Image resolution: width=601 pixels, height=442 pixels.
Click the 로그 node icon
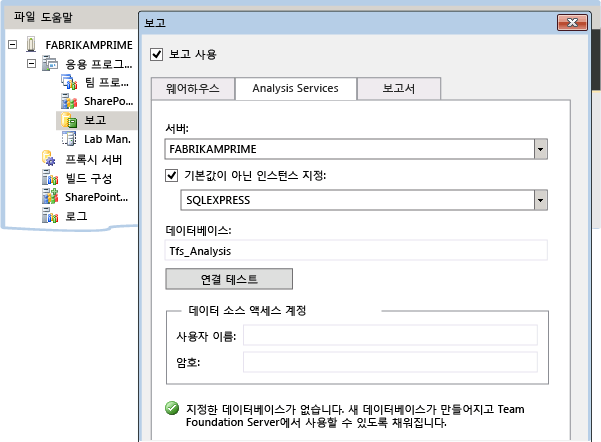coord(50,215)
